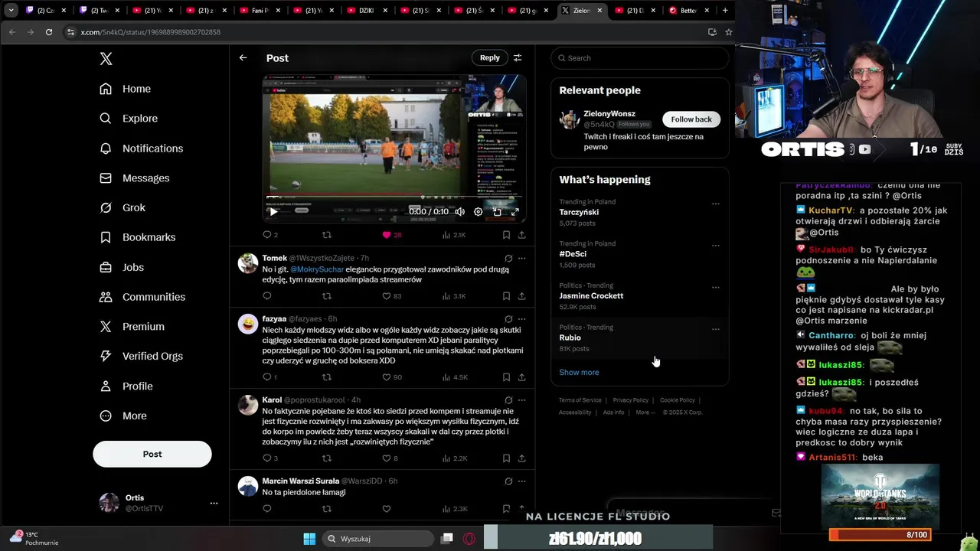Image resolution: width=980 pixels, height=551 pixels.
Task: Share the main post
Action: pos(522,235)
